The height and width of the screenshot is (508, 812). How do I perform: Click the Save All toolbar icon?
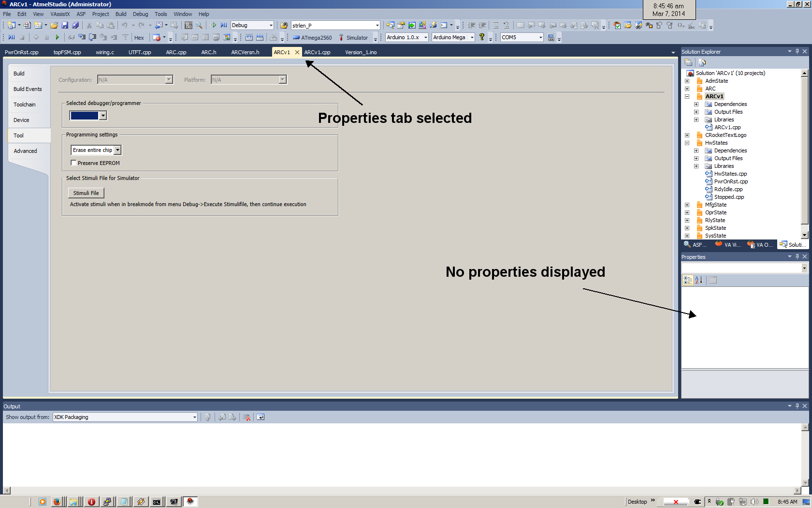(75, 25)
